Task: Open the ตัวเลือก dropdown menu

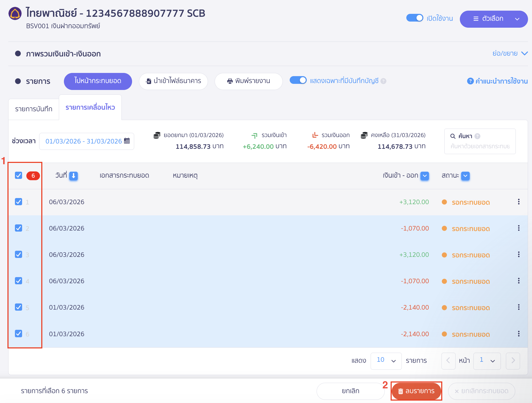Action: tap(493, 19)
